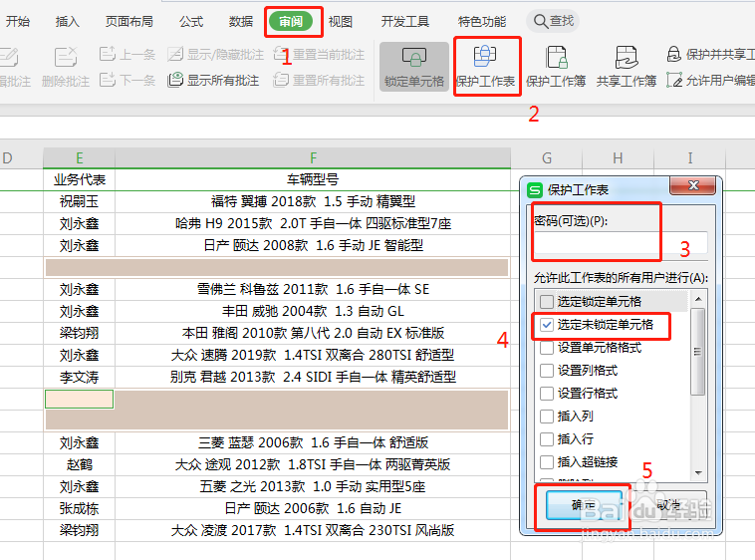
Task: Click scroll-up arrow in permissions list
Action: coord(698,299)
